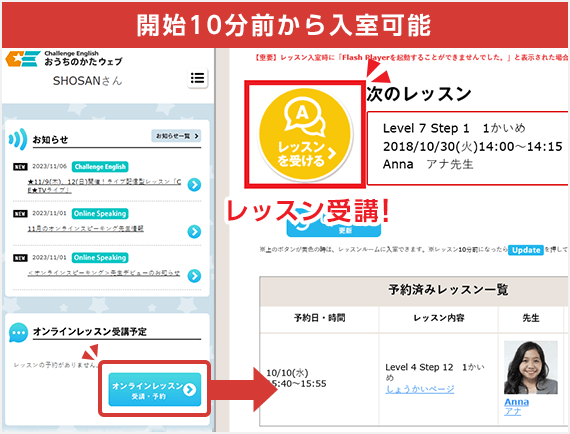Click the Challenge English logo

pyautogui.click(x=64, y=59)
